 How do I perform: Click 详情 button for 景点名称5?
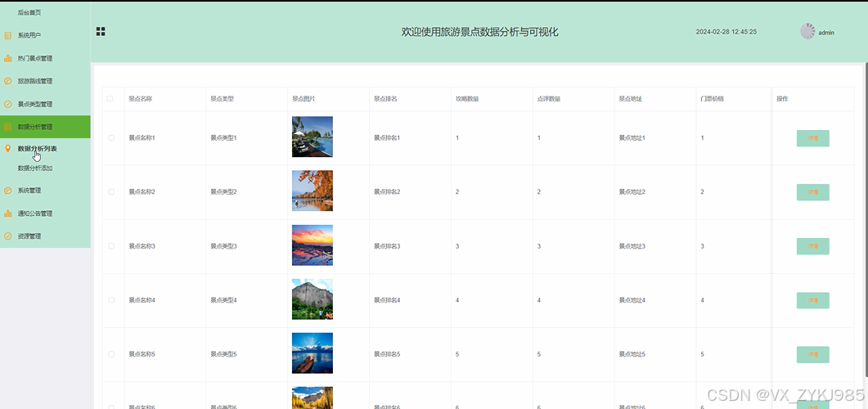[812, 355]
